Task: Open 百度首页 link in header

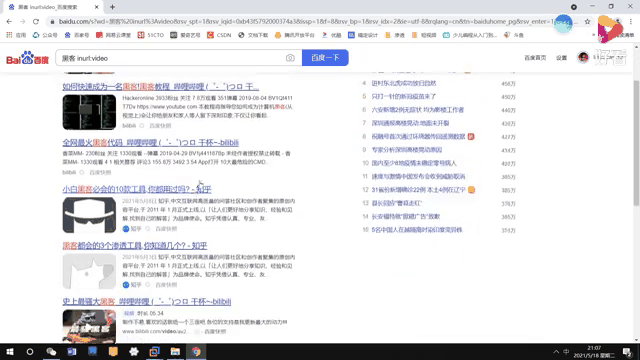Action: (535, 58)
